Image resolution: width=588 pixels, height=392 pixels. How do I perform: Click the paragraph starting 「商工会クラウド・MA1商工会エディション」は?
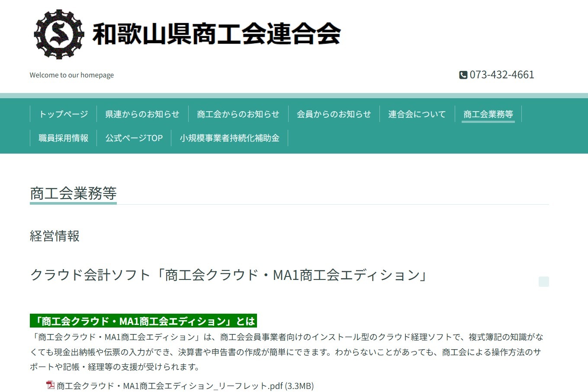pyautogui.click(x=286, y=352)
